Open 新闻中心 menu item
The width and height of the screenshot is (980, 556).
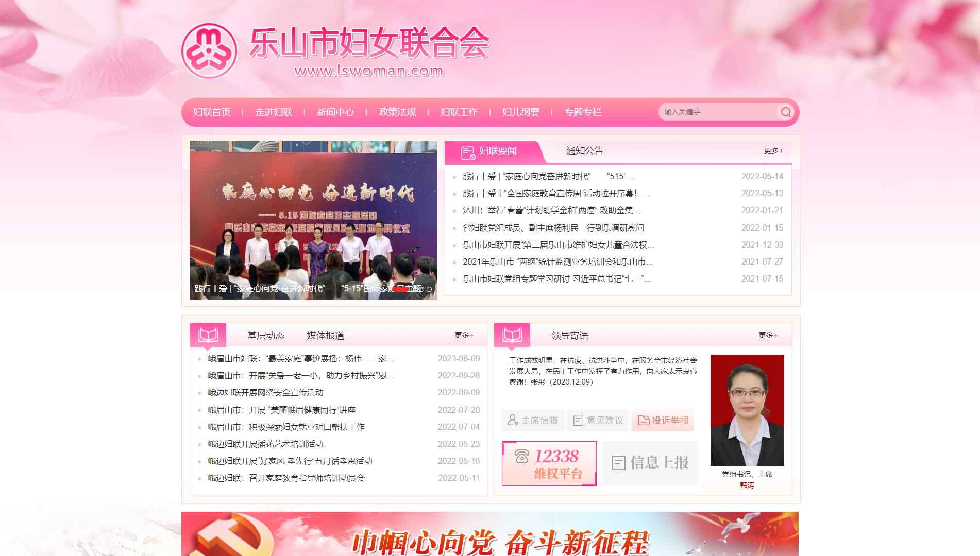(335, 112)
